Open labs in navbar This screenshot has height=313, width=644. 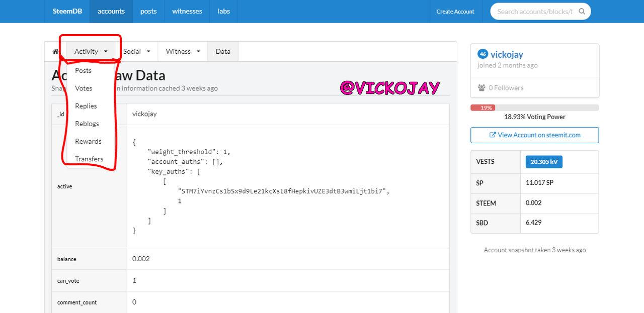224,11
